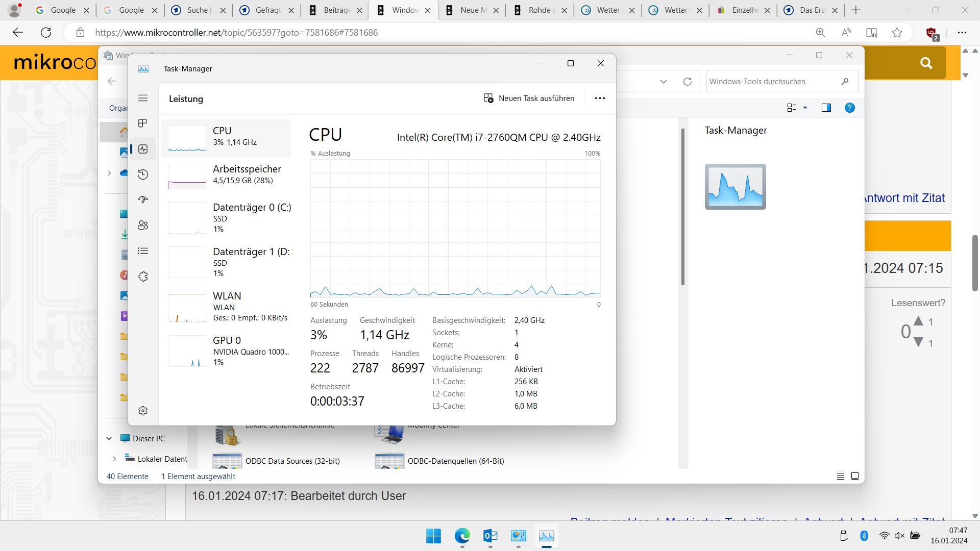Open the three-dots more options in Task Manager
Viewport: 980px width, 551px height.
600,98
